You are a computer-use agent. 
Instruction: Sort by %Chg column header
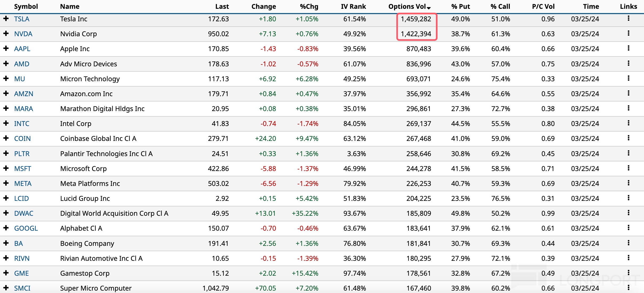pyautogui.click(x=309, y=7)
